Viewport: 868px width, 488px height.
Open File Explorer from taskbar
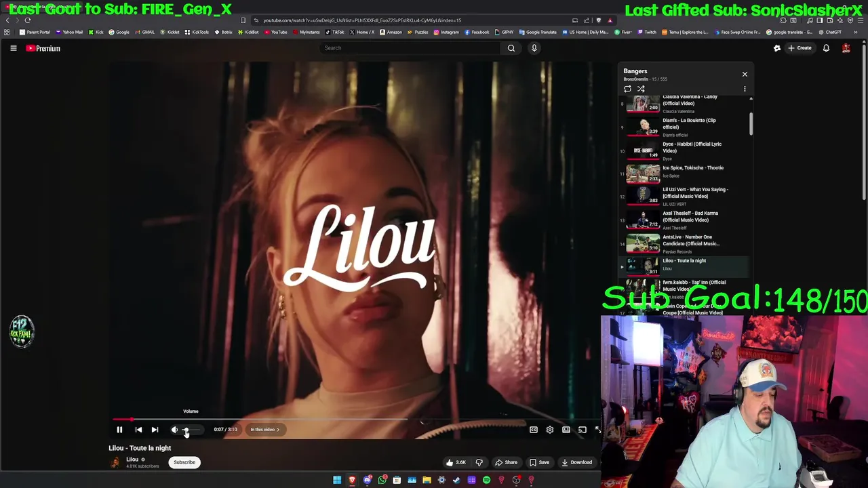click(x=427, y=481)
